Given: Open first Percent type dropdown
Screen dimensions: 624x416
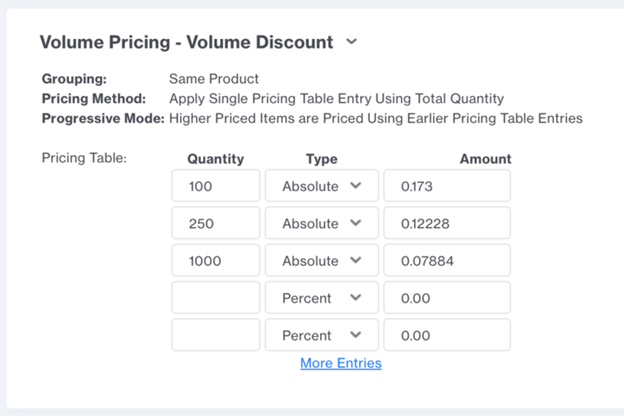Looking at the screenshot, I should point(322,298).
